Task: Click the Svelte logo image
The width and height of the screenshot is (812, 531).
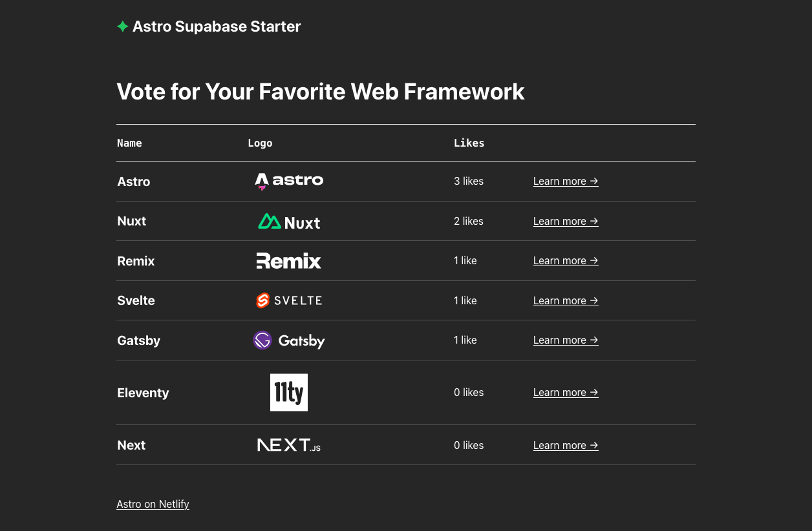Action: coord(289,300)
